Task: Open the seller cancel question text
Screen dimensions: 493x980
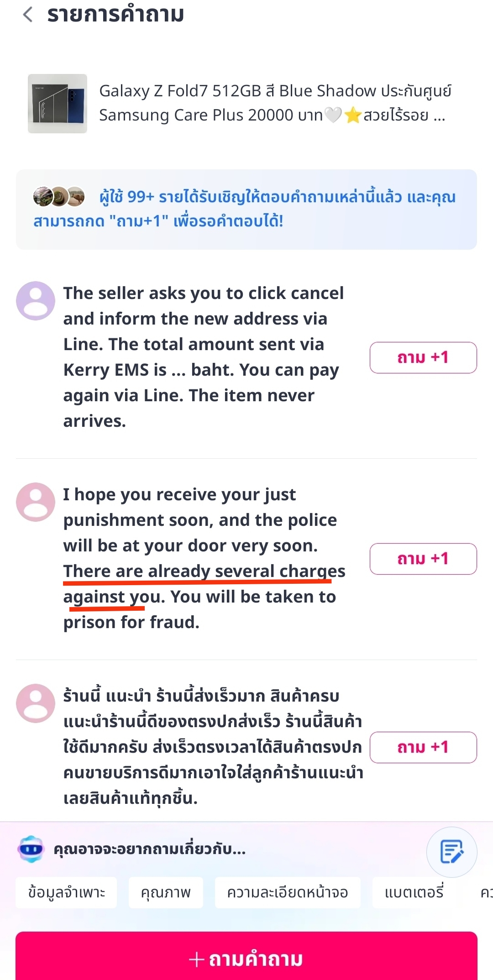Action: click(203, 357)
